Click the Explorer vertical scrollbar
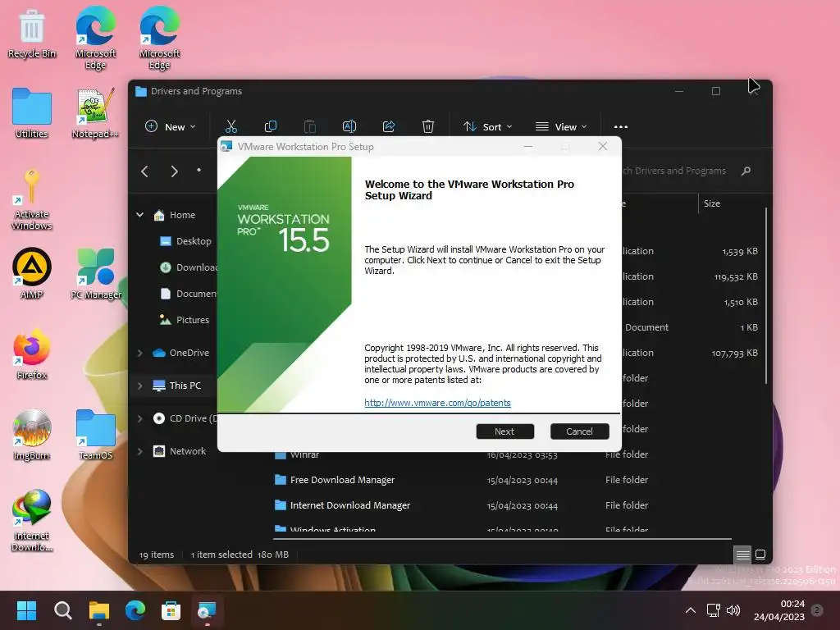The image size is (840, 630). (767, 295)
